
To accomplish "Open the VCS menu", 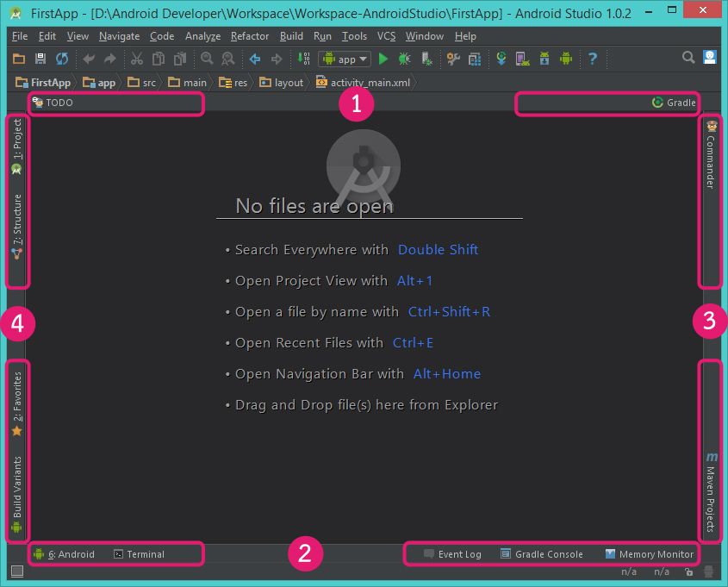I will point(386,36).
